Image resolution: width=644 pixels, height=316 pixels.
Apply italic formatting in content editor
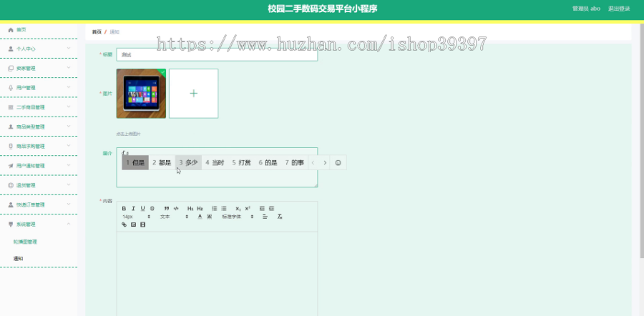tap(133, 209)
